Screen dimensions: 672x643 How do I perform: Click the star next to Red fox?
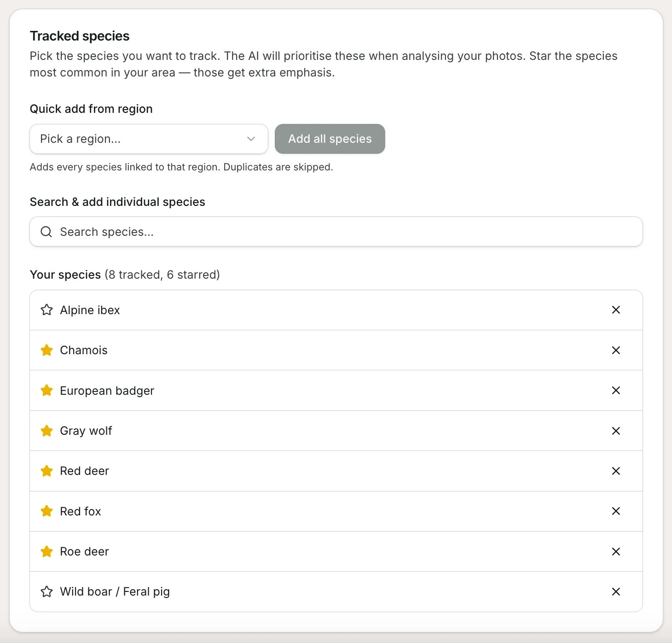46,511
